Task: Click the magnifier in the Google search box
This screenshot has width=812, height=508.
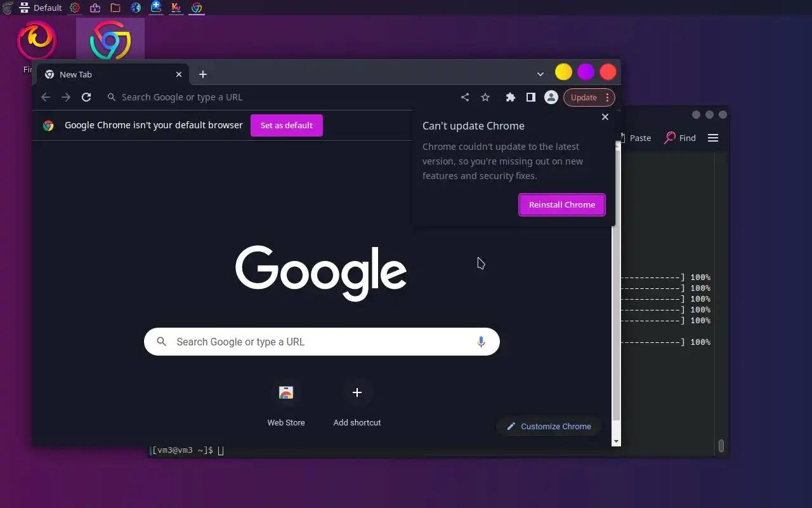Action: point(162,342)
